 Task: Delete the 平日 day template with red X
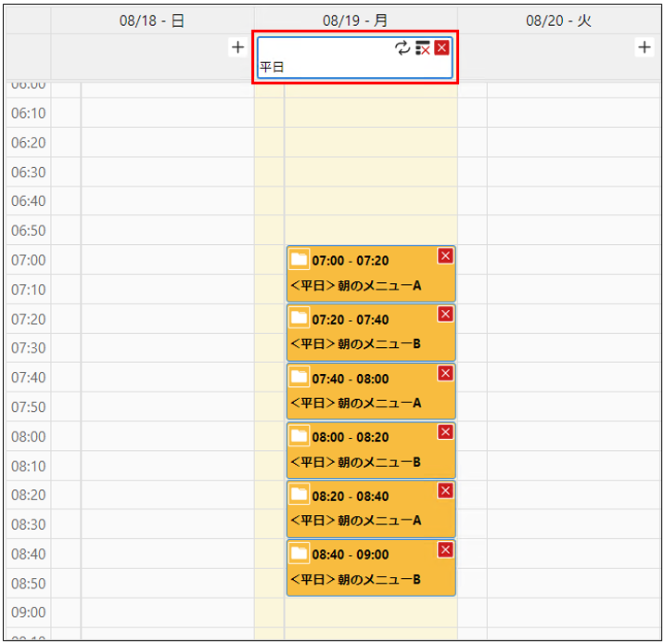(x=441, y=47)
